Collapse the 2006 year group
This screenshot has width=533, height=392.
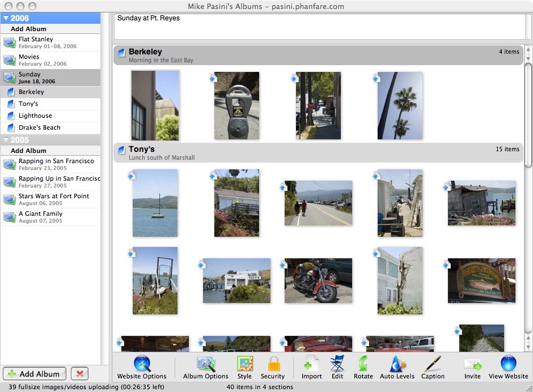pyautogui.click(x=6, y=18)
